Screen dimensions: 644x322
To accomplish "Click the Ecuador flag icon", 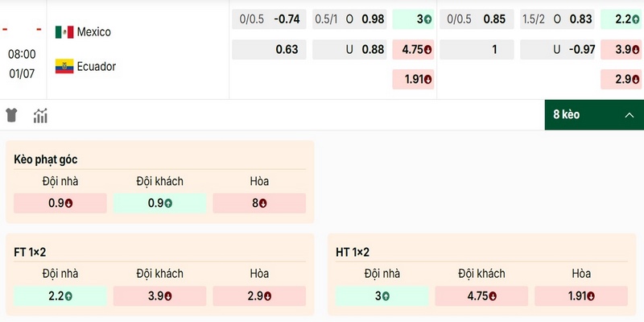I will click(64, 66).
